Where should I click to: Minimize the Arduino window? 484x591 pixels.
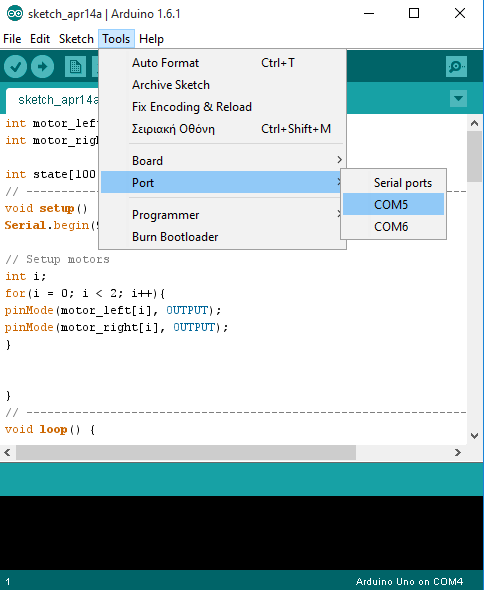369,14
